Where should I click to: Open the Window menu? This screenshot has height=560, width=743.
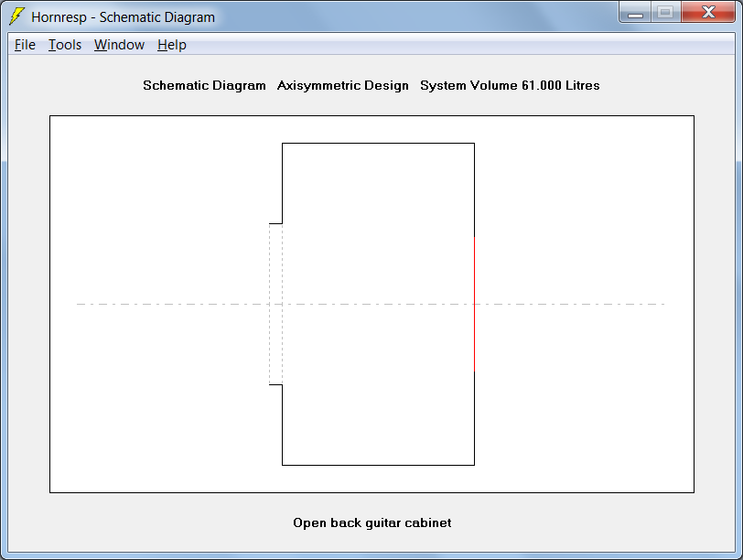tap(119, 45)
